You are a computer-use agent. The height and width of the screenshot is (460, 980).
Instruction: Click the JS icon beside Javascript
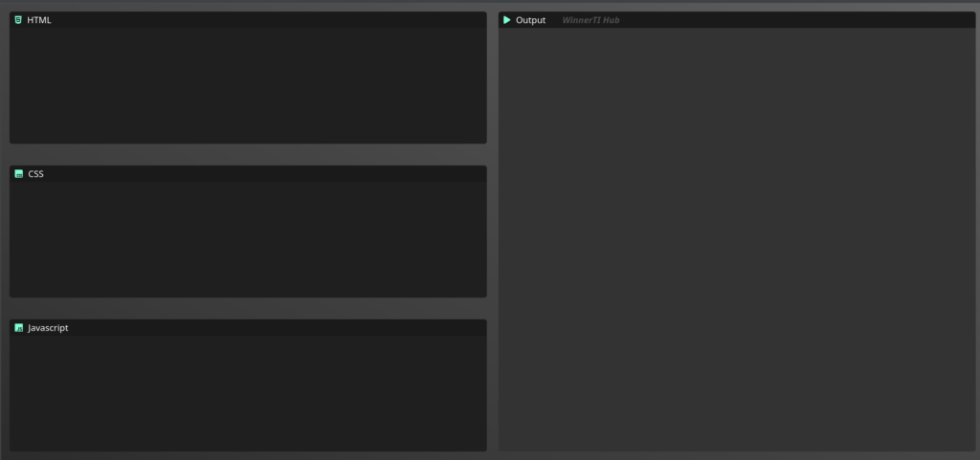coord(19,328)
